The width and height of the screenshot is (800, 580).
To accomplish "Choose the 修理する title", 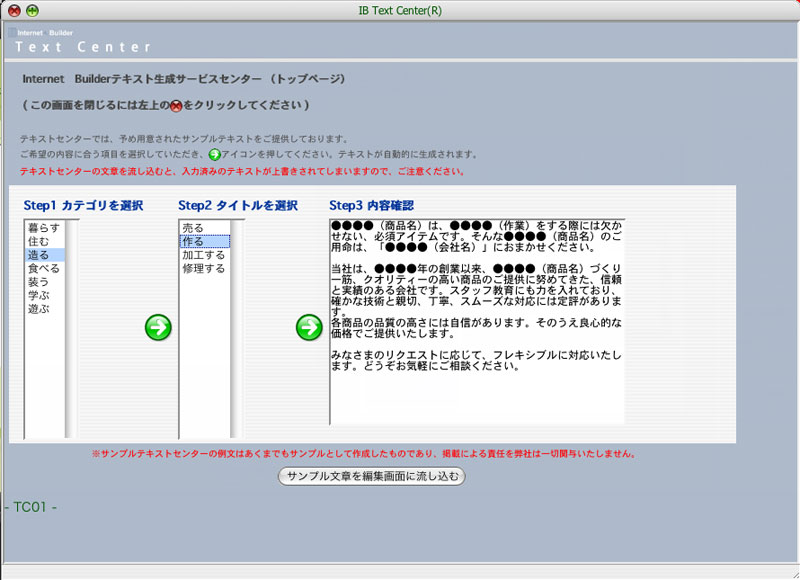I will tap(203, 269).
